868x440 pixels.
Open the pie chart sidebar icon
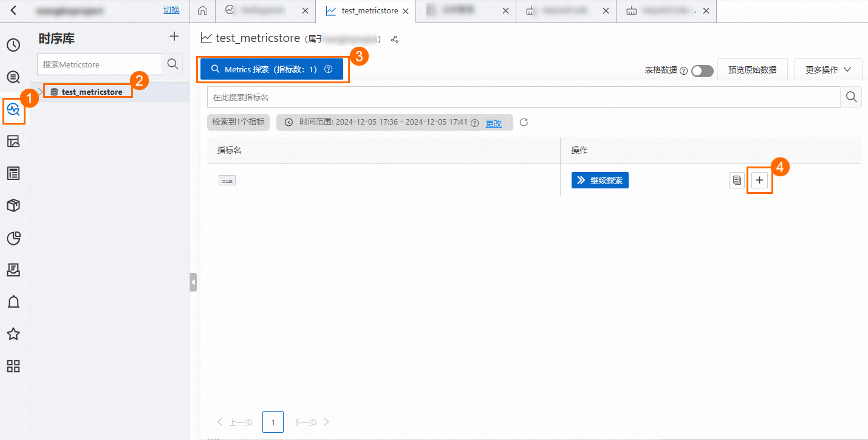click(13, 238)
